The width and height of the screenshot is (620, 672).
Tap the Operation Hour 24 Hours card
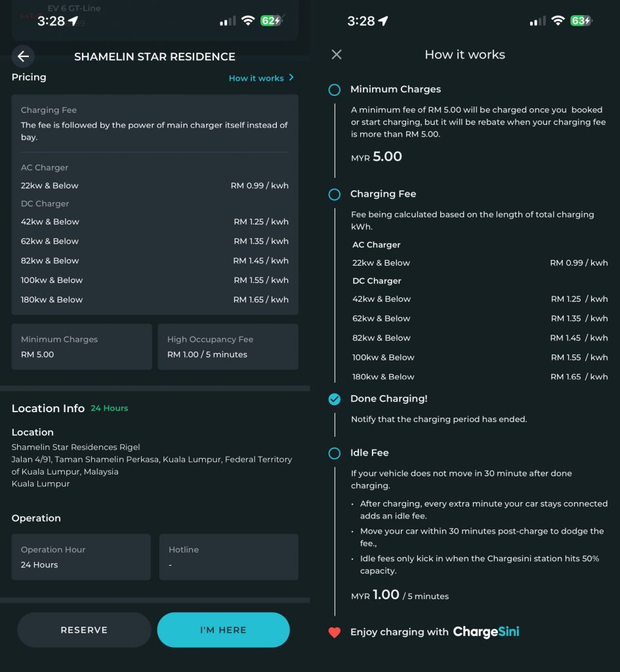(81, 556)
